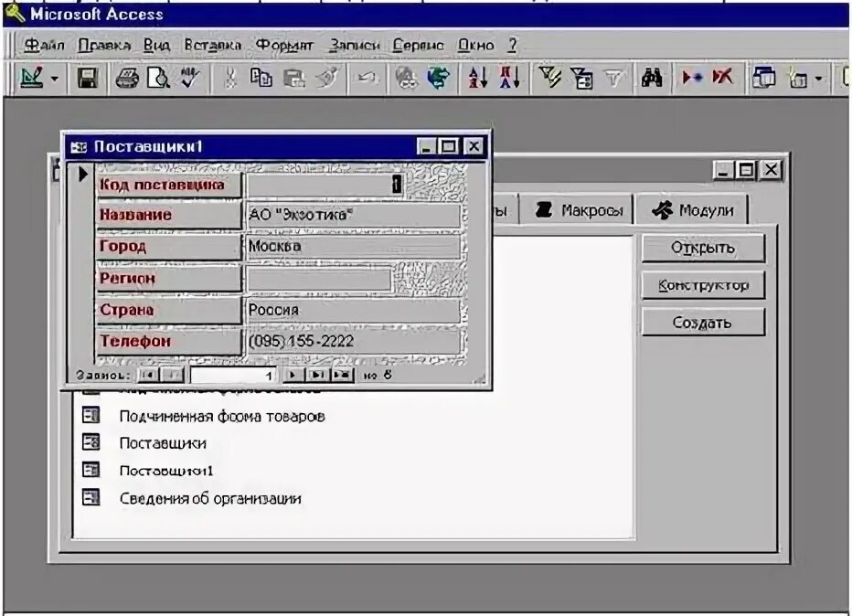Open the Вставка menu
The height and width of the screenshot is (616, 852).
pyautogui.click(x=212, y=45)
